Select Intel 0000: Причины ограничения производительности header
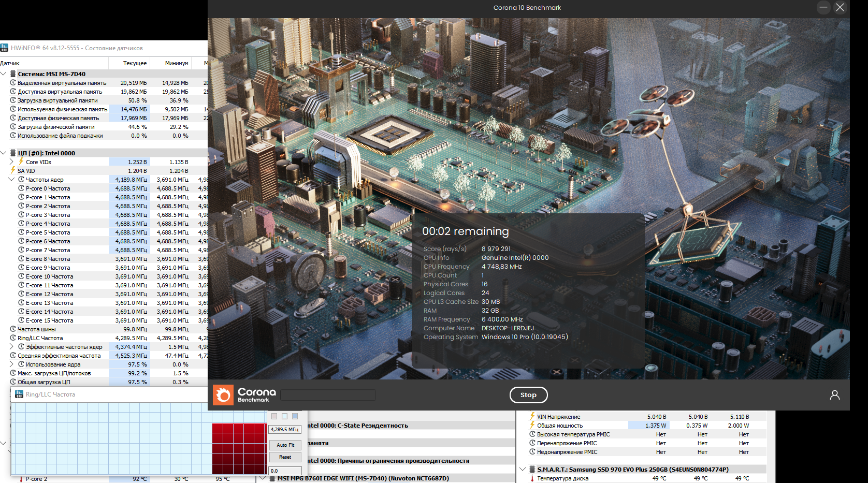 pos(412,461)
